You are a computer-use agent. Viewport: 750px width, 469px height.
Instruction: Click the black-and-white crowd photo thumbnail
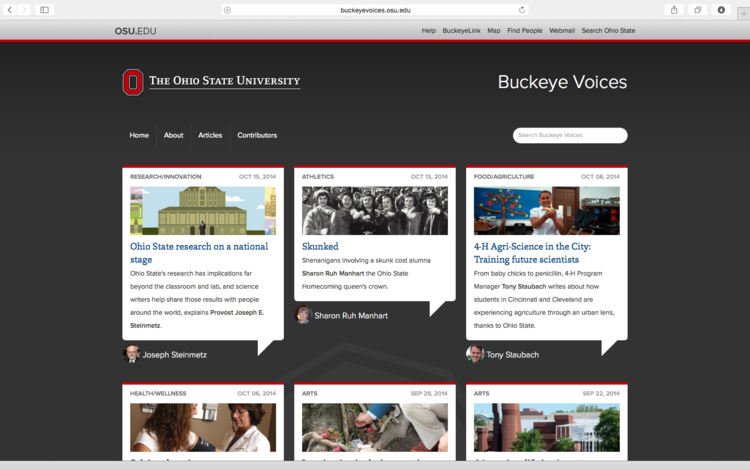point(375,211)
